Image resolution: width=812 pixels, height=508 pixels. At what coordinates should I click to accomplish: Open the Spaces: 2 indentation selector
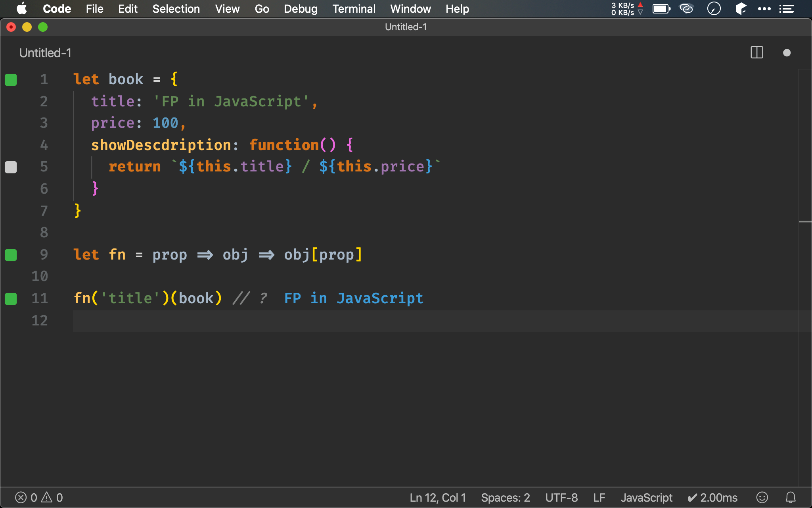coord(505,497)
